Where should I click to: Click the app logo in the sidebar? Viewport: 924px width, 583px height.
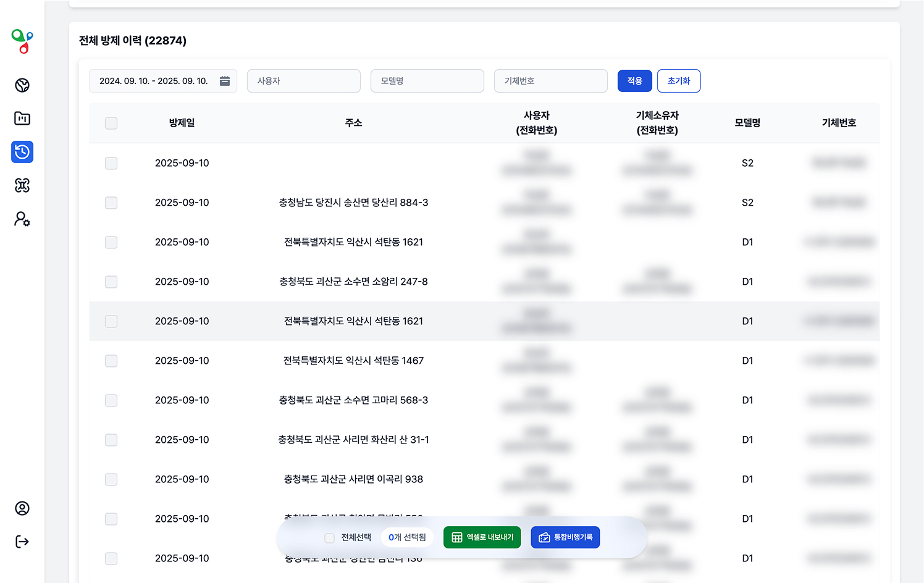coord(22,41)
